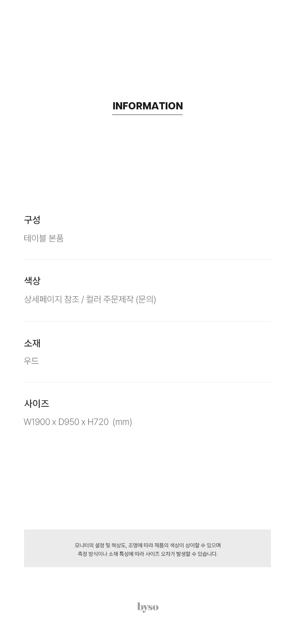The height and width of the screenshot is (644, 295).
Task: Click the 우드 material text
Action: [x=31, y=361]
